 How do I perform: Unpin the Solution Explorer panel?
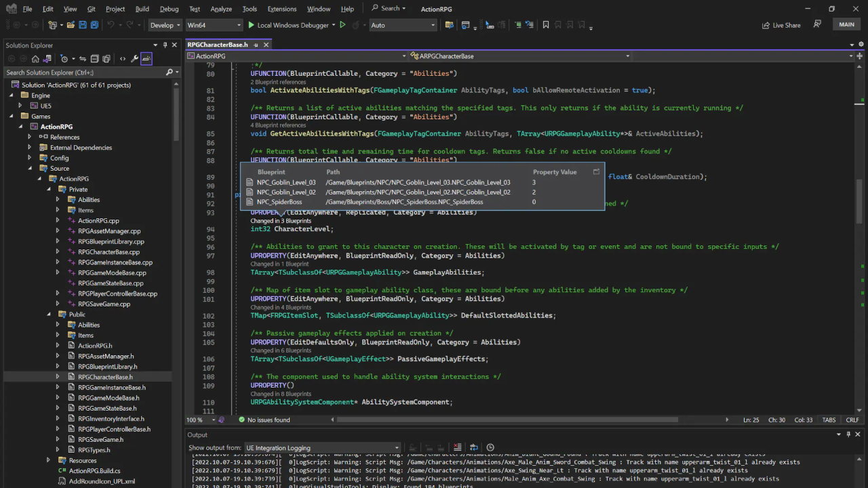point(164,45)
